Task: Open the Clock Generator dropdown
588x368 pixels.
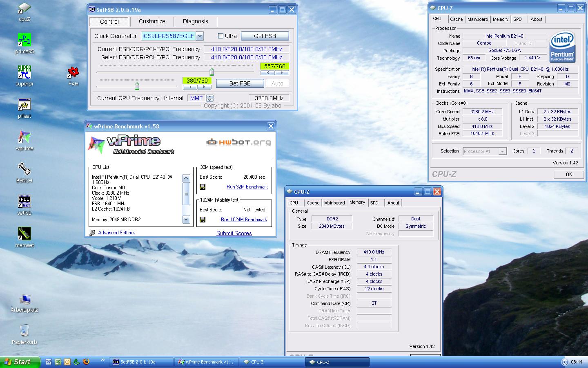Action: coord(200,36)
